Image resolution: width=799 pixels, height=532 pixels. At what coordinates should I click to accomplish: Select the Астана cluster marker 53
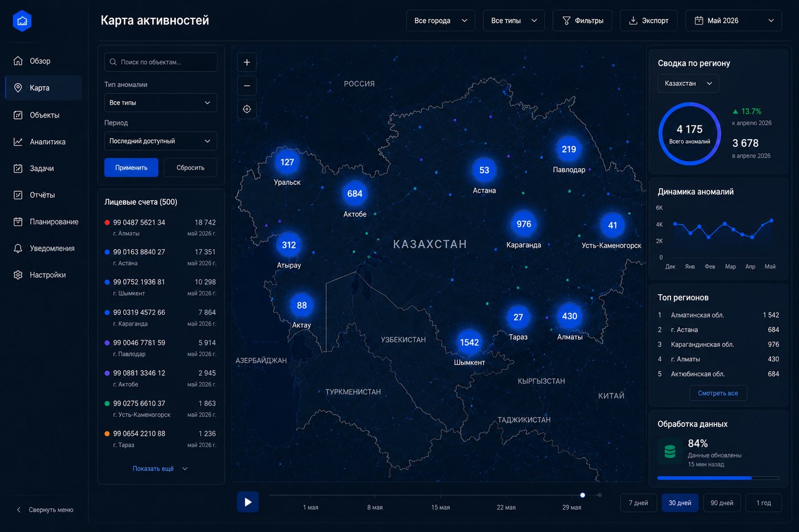coord(484,170)
